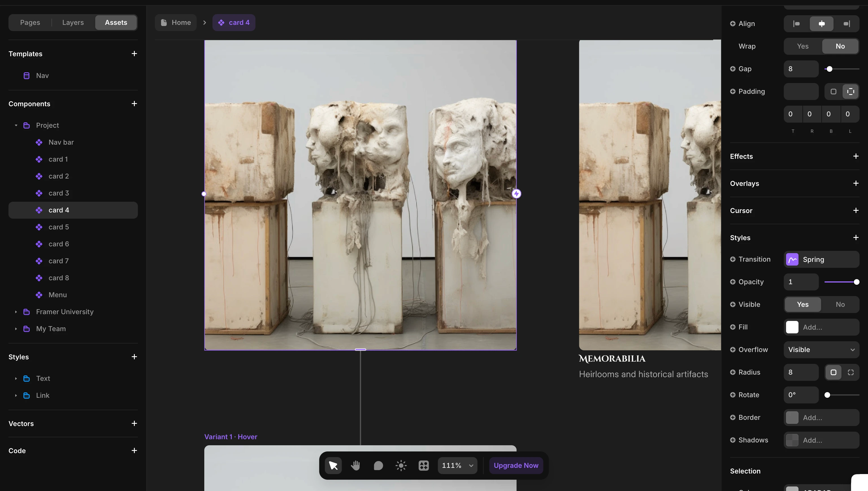
Task: Select the cursor arrow tool
Action: 333,465
